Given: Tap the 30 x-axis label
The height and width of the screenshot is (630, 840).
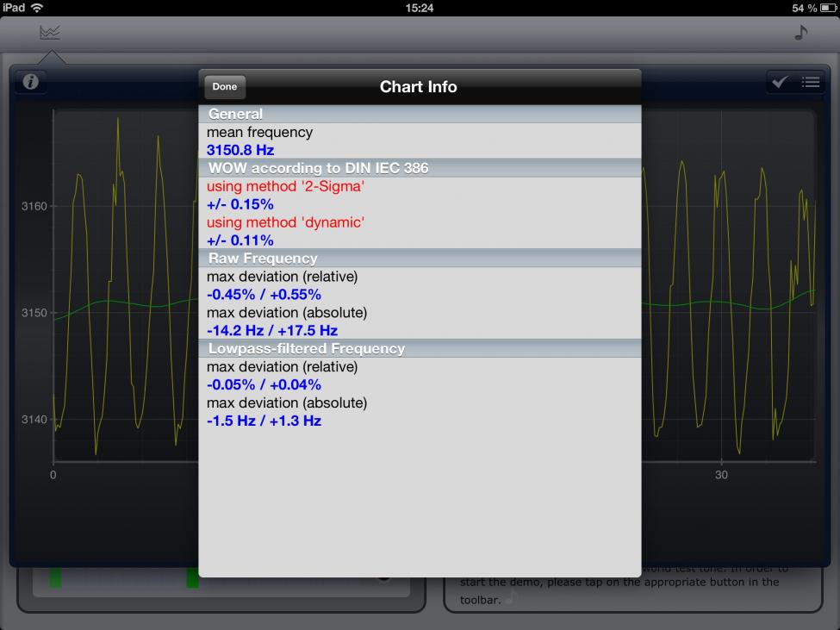Looking at the screenshot, I should pyautogui.click(x=721, y=475).
